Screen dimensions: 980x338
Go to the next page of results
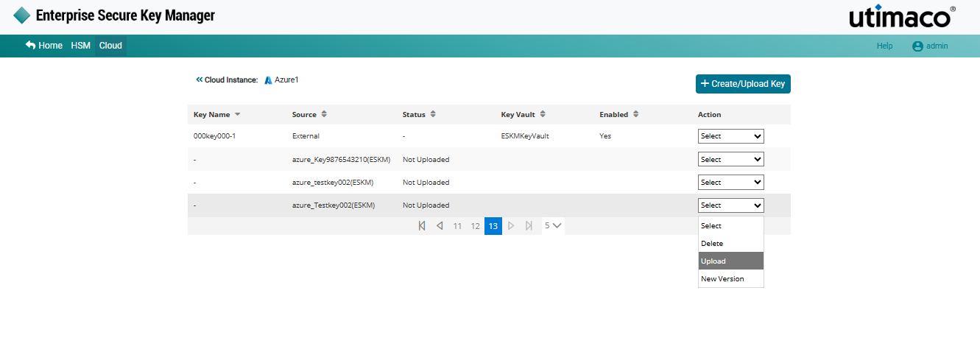tap(511, 226)
